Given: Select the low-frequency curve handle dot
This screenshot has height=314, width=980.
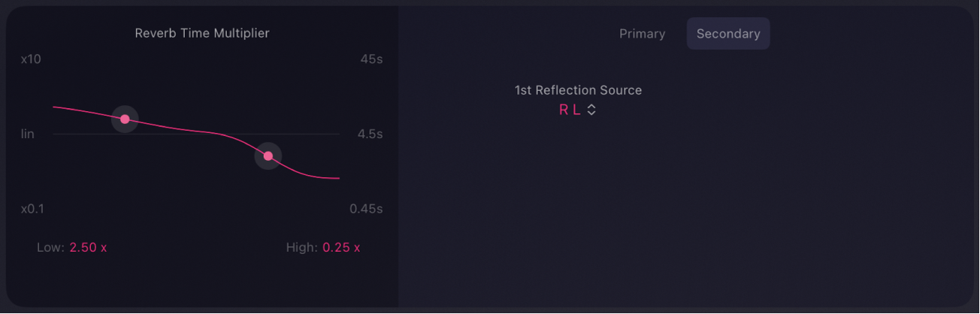Looking at the screenshot, I should point(125,119).
